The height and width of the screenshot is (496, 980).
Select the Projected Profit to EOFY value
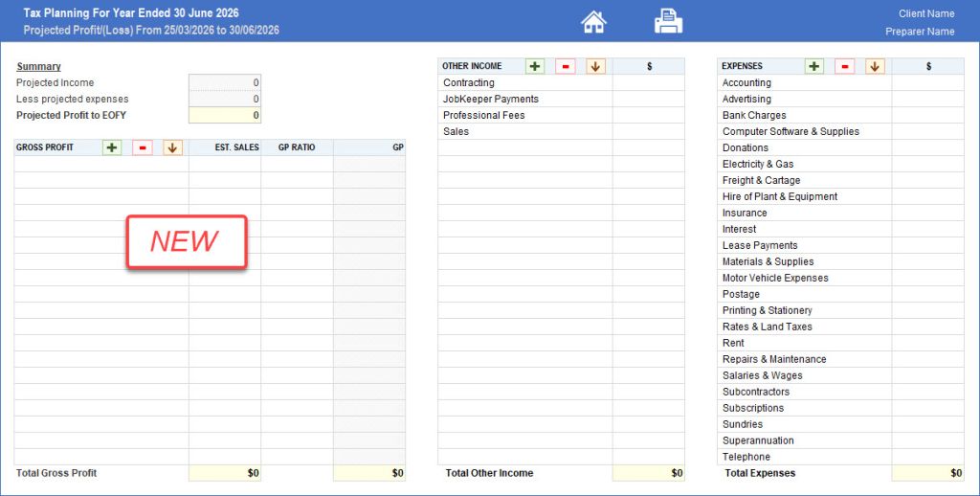(x=224, y=115)
